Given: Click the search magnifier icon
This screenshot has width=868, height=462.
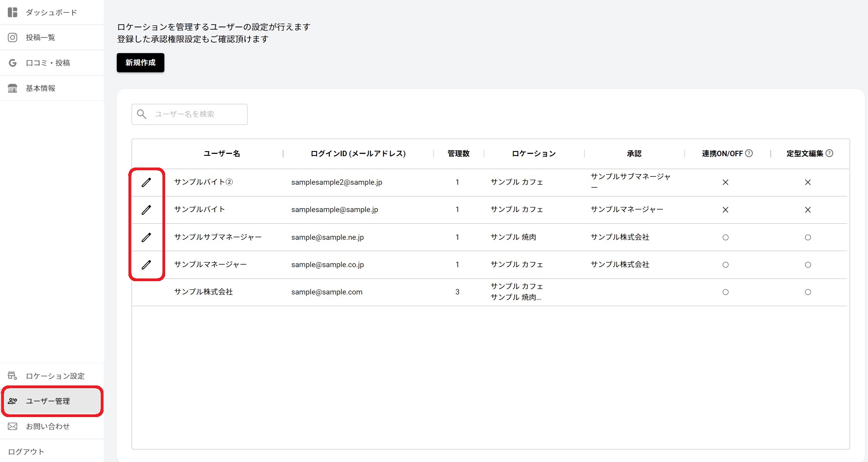Looking at the screenshot, I should click(x=142, y=114).
